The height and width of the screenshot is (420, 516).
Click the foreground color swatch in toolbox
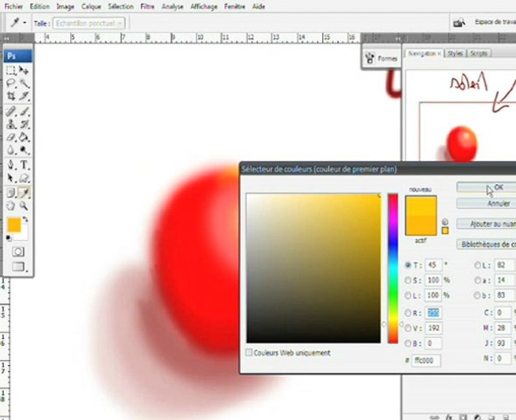(x=14, y=225)
